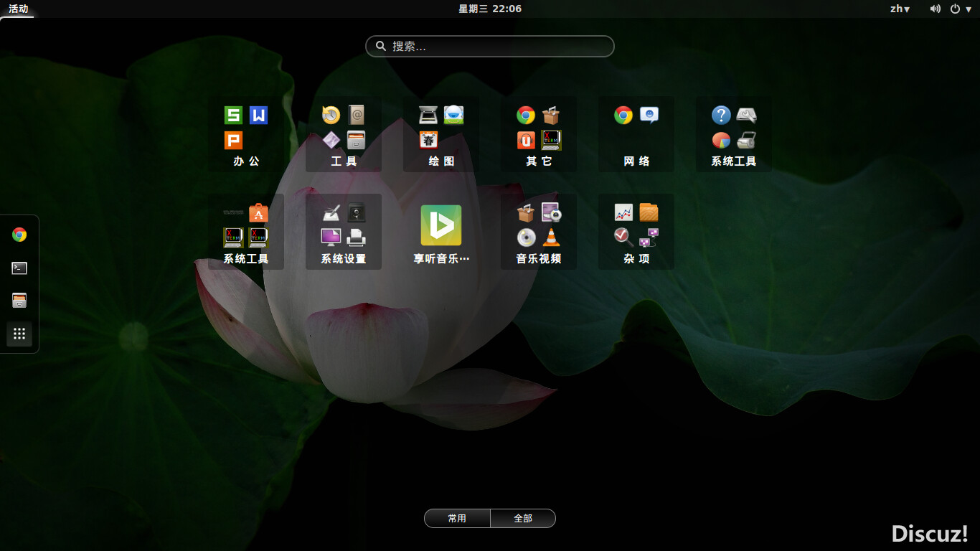Toggle the show applications grid button
This screenshot has width=980, height=551.
coord(19,334)
